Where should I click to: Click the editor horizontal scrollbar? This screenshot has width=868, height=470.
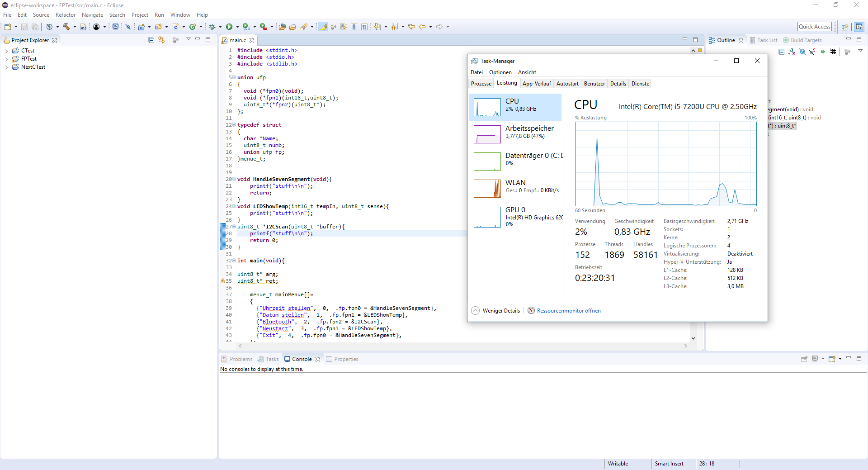pos(462,346)
